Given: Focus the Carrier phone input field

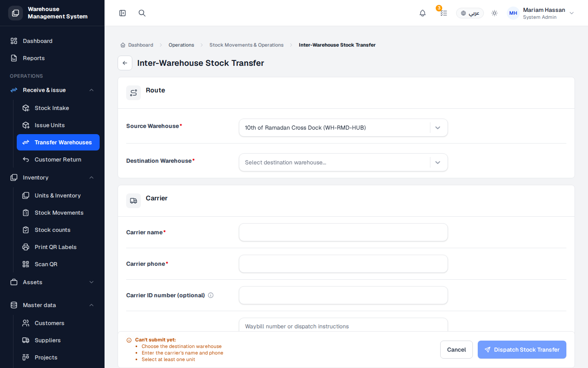Looking at the screenshot, I should [343, 264].
